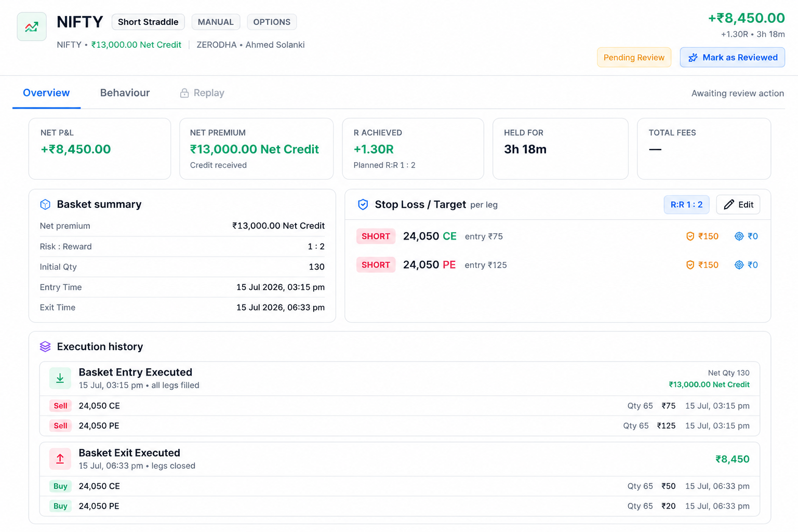The image size is (798, 532).
Task: Click the ₹50 buy price for 24,050 CE
Action: pos(669,486)
